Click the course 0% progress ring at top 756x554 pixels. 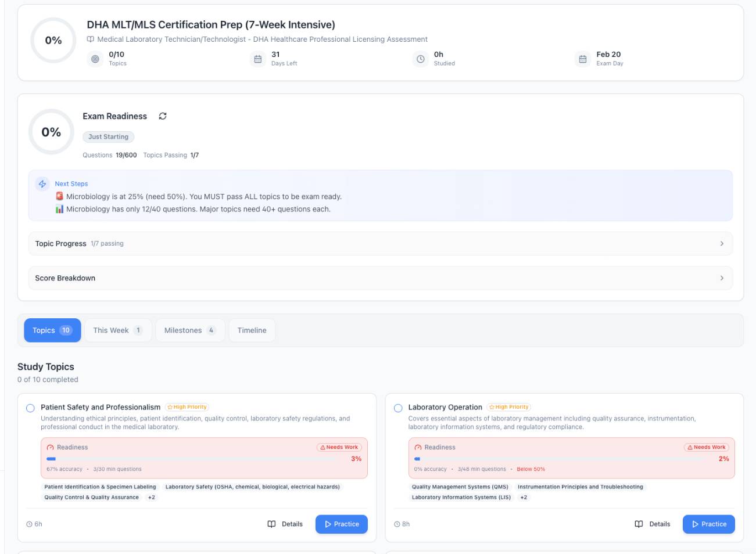[53, 40]
